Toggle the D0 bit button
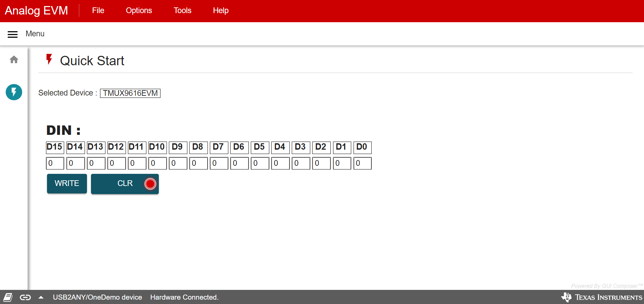 (362, 147)
